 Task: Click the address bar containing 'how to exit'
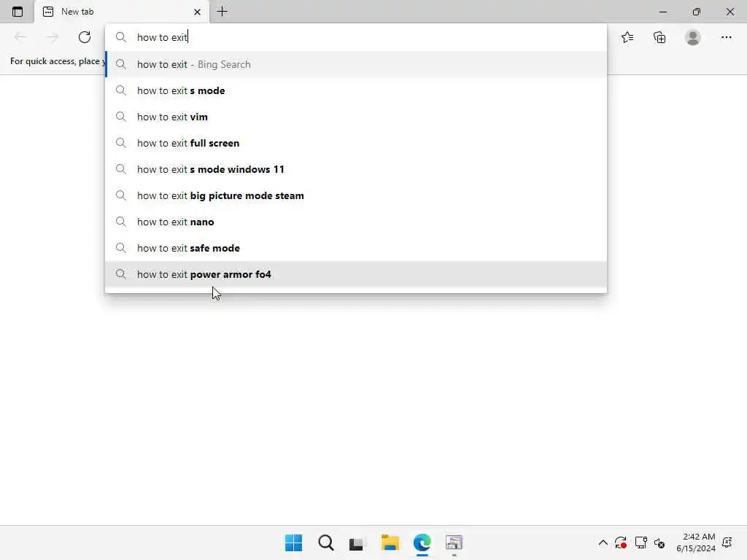pos(356,37)
